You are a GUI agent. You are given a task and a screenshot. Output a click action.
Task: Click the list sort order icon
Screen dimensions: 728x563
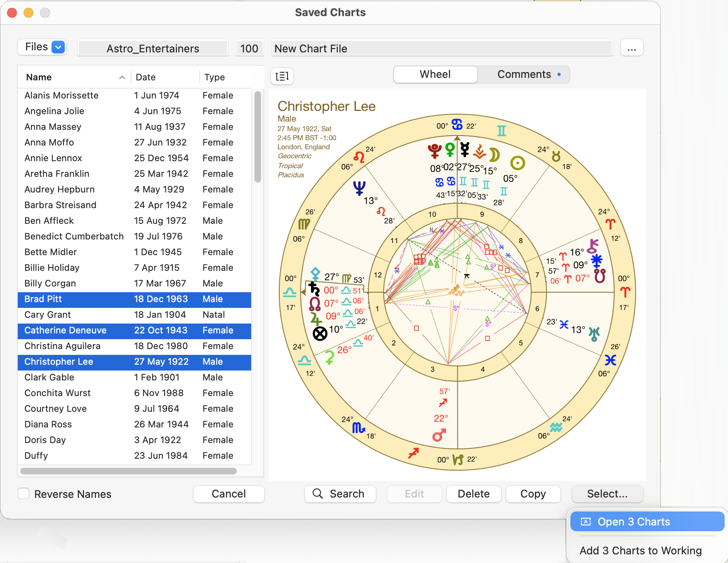pos(282,76)
